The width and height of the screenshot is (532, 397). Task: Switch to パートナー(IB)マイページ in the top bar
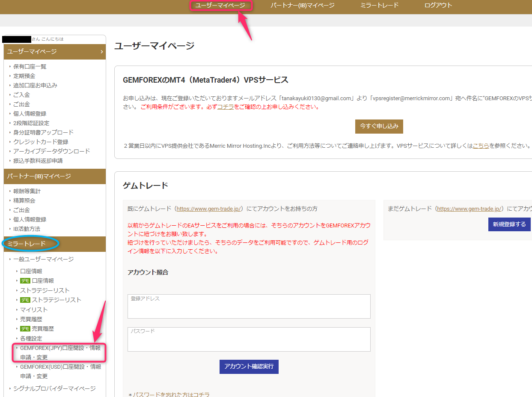click(x=303, y=6)
